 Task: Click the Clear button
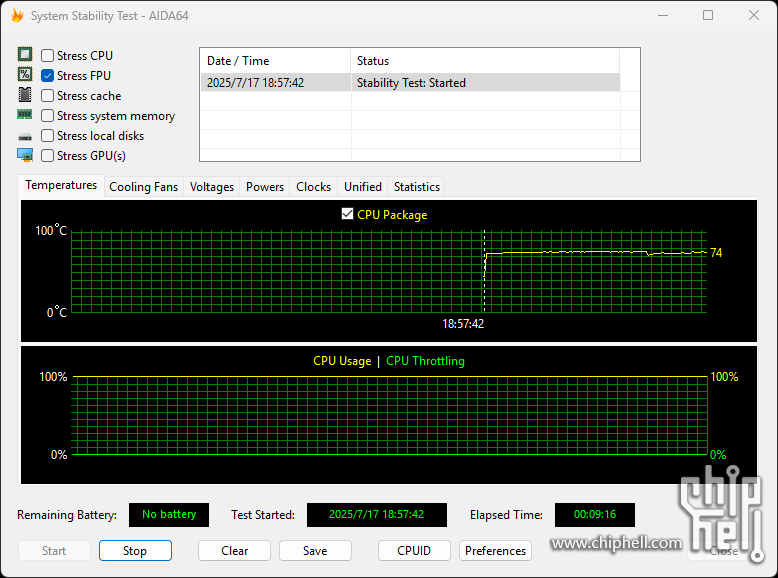tap(234, 551)
